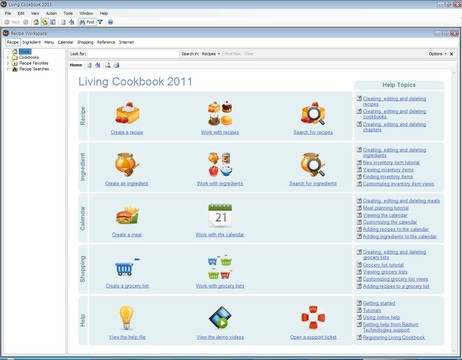Image resolution: width=462 pixels, height=360 pixels.
Task: Switch to the Shopping tab
Action: [x=85, y=42]
